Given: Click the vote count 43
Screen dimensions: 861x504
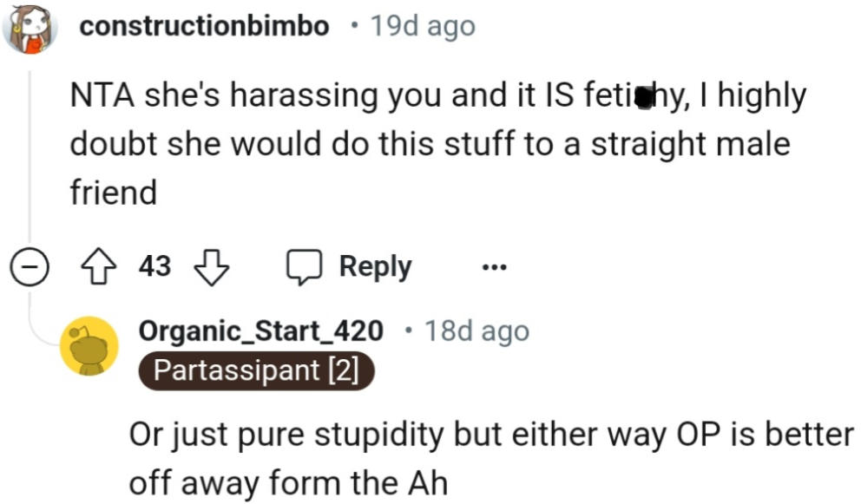Looking at the screenshot, I should click(155, 267).
